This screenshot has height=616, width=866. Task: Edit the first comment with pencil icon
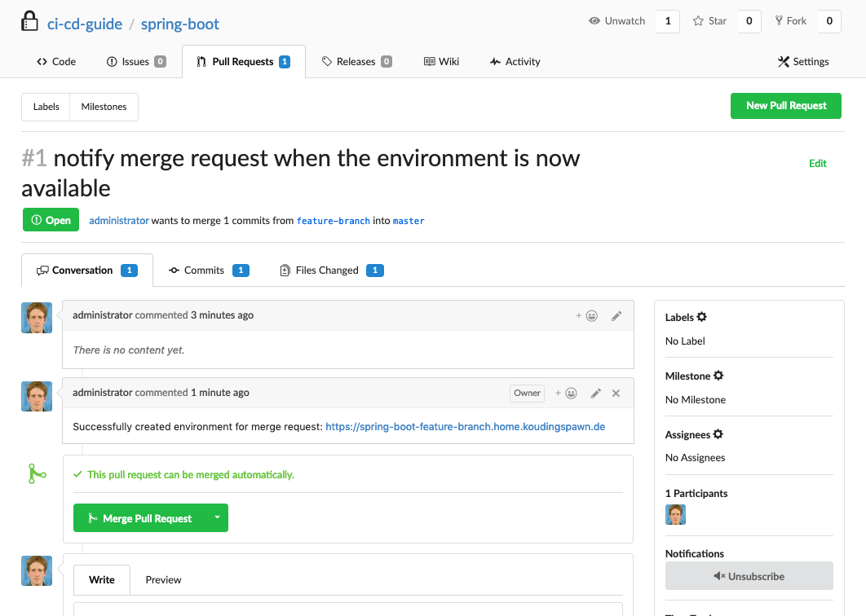(x=616, y=315)
